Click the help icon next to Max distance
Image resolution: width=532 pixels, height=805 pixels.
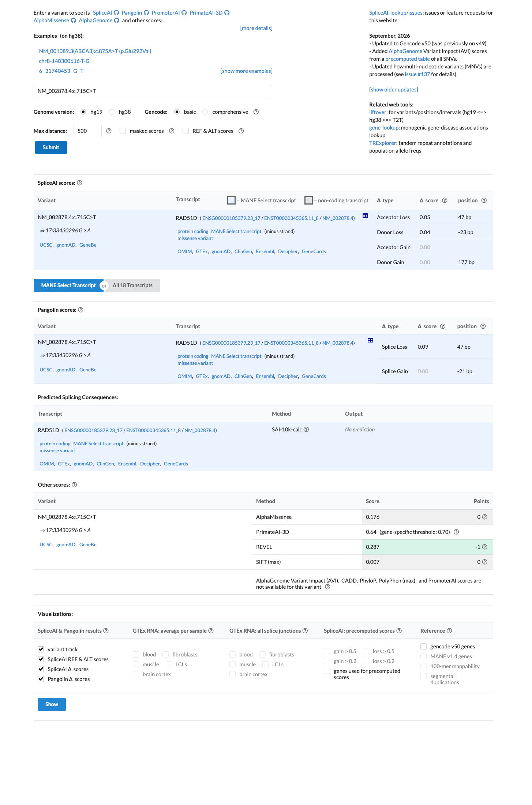[x=109, y=131]
